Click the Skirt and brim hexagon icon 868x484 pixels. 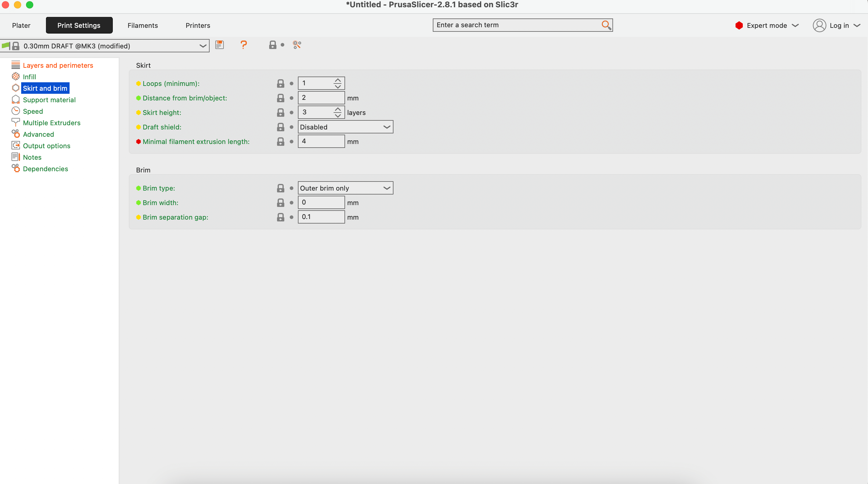coord(15,88)
